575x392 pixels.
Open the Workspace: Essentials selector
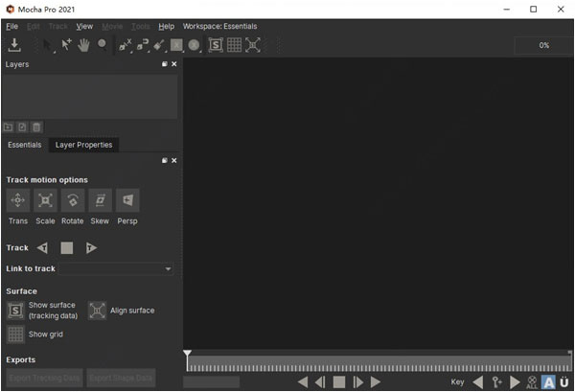(220, 27)
